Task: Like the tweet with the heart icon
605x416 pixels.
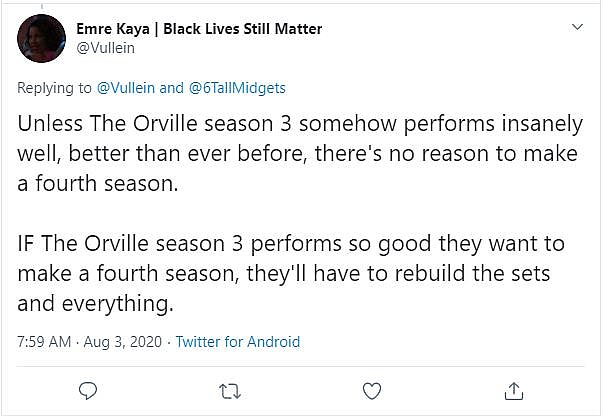Action: point(372,389)
